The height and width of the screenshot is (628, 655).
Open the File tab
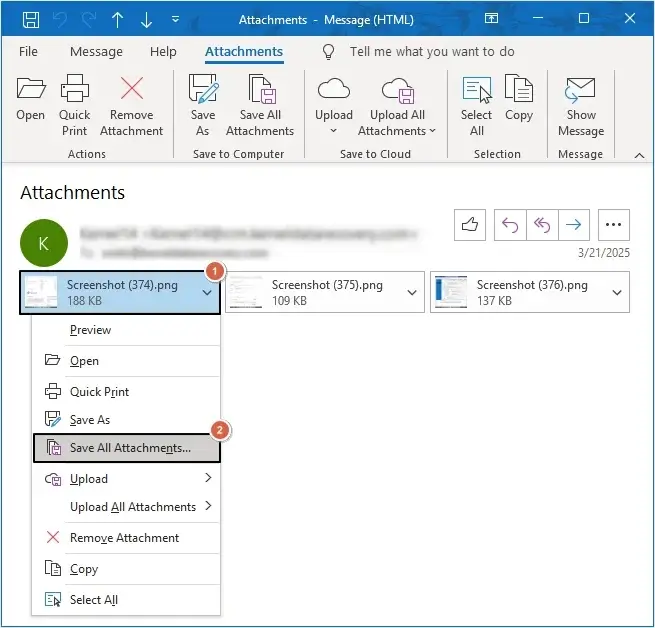click(29, 52)
